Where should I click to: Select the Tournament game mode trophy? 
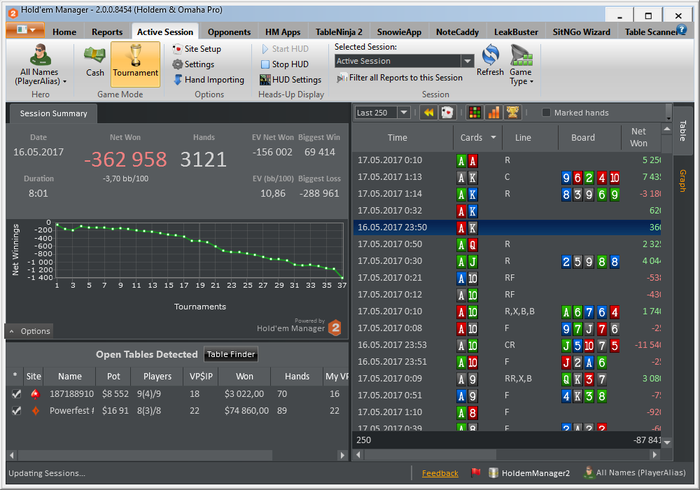[135, 63]
